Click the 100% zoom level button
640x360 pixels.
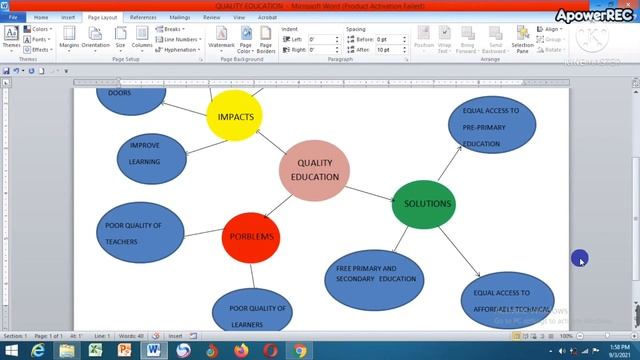[566, 336]
